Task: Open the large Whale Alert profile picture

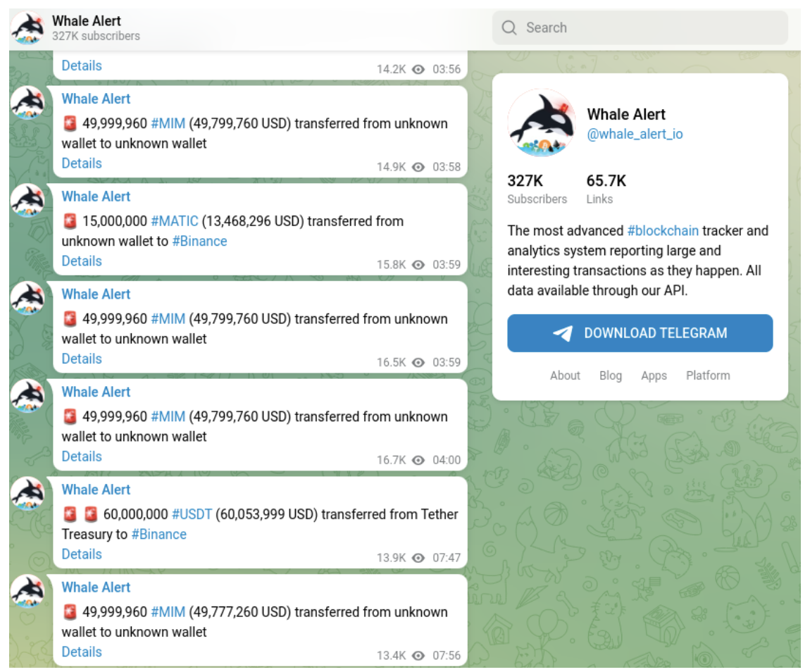Action: click(x=542, y=123)
